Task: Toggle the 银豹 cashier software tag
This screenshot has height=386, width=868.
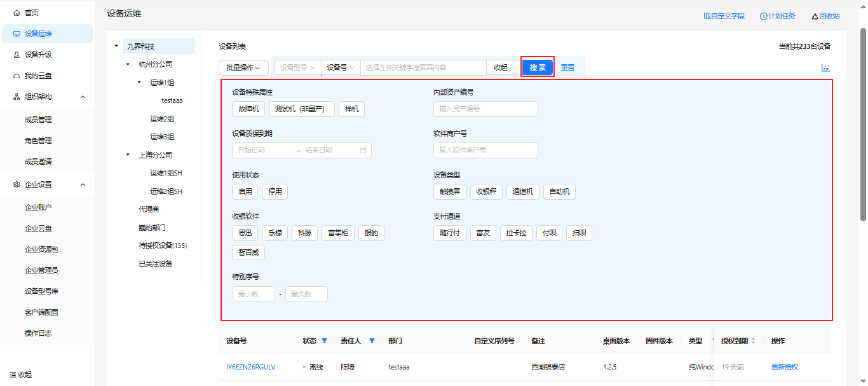Action: coord(371,233)
